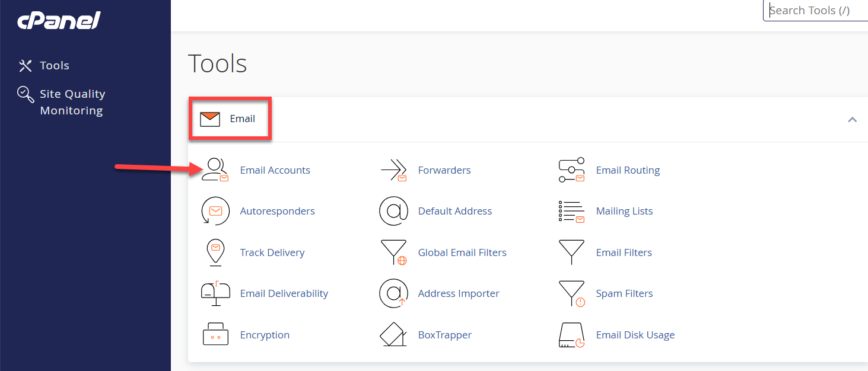Open the Encryption icon

point(215,335)
